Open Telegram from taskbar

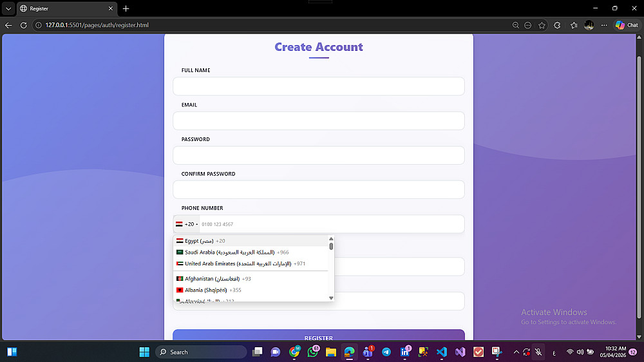click(x=386, y=352)
